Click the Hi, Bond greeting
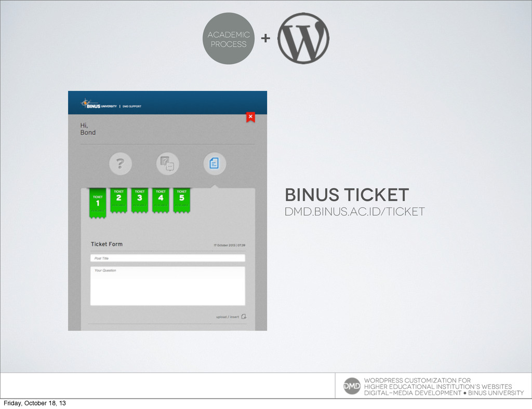 [88, 129]
